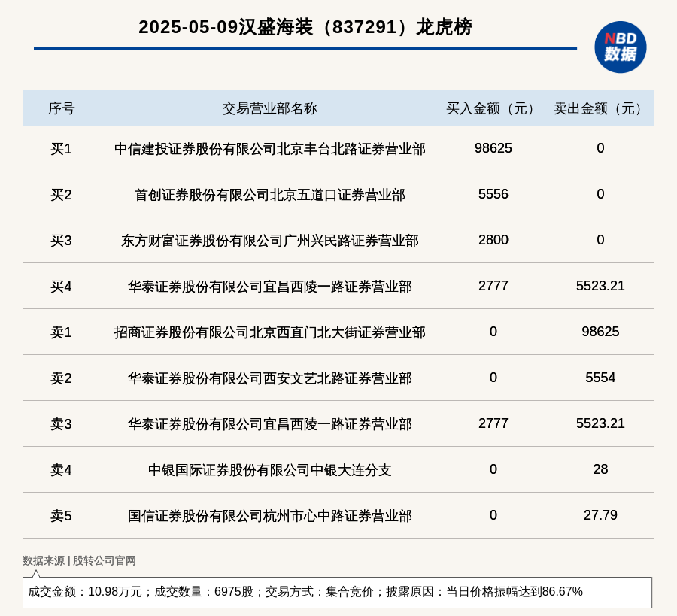The height and width of the screenshot is (616, 677).
Task: Click the 序号 column header
Action: coord(62,108)
